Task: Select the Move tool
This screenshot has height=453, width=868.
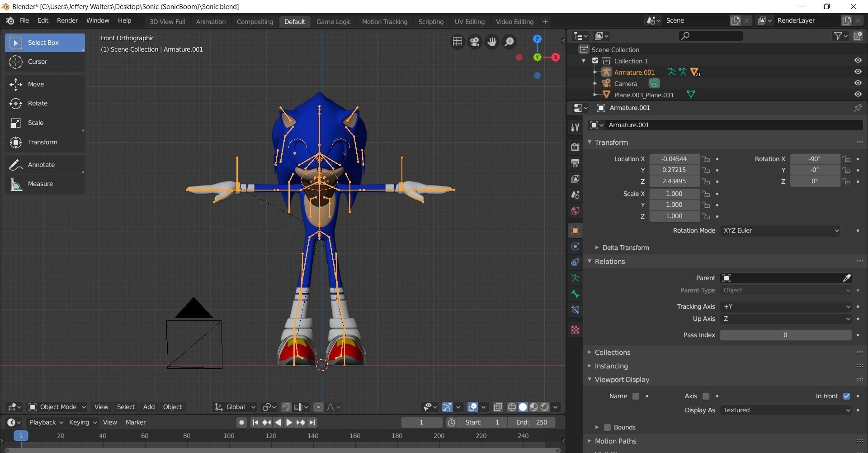Action: (x=44, y=84)
